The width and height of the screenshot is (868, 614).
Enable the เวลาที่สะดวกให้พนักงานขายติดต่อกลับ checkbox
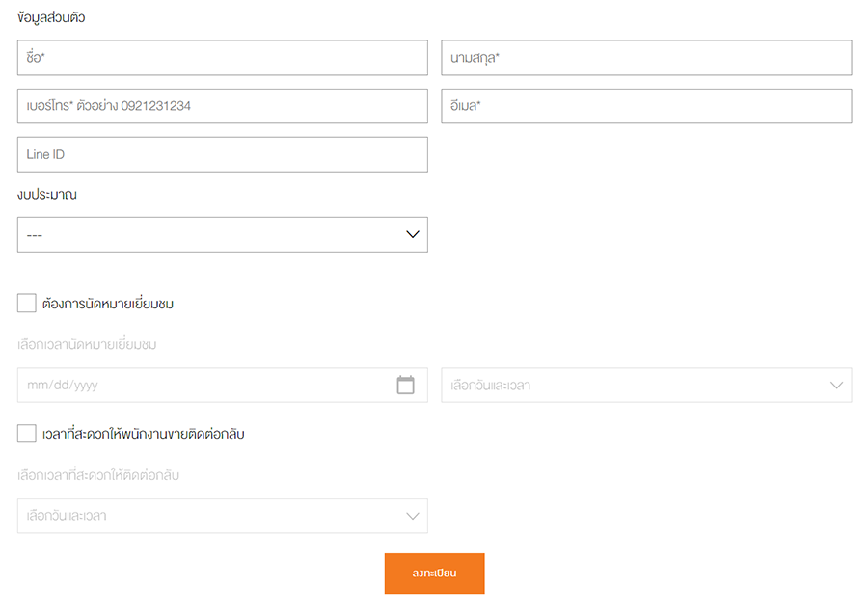(x=27, y=434)
